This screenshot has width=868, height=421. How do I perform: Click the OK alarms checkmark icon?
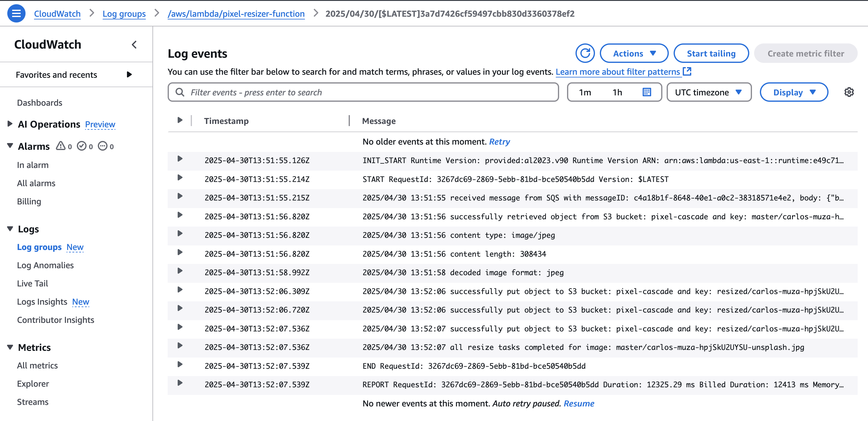click(x=81, y=146)
